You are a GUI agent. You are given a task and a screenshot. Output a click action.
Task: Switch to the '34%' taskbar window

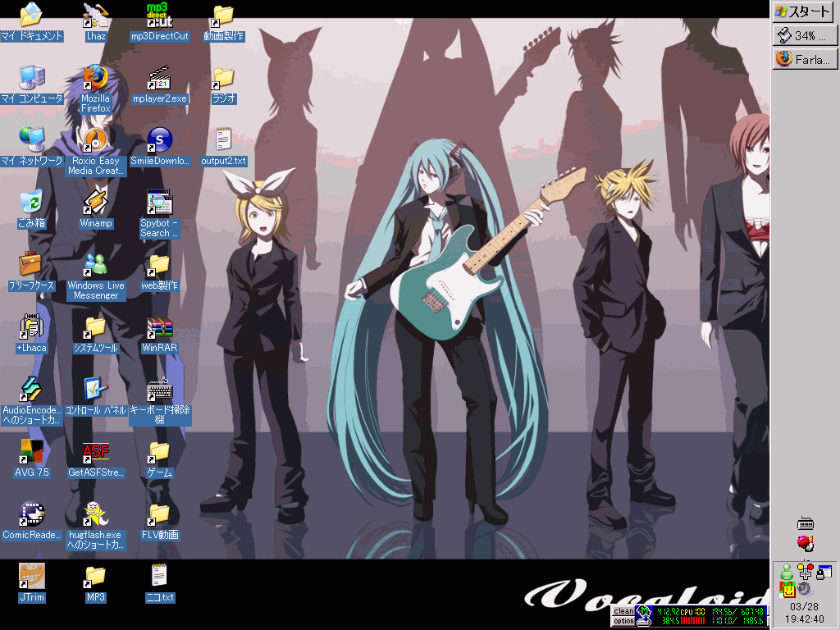[x=803, y=36]
